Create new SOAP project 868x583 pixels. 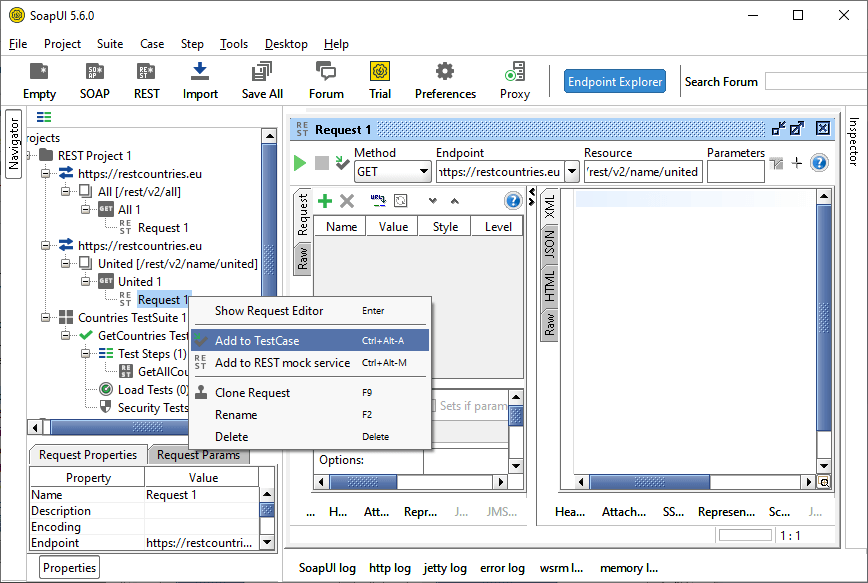click(95, 81)
